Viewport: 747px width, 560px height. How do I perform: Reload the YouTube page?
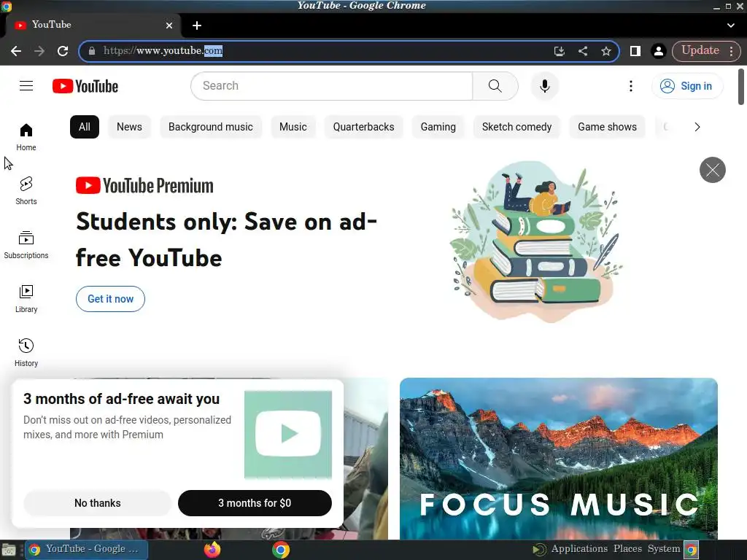click(63, 51)
